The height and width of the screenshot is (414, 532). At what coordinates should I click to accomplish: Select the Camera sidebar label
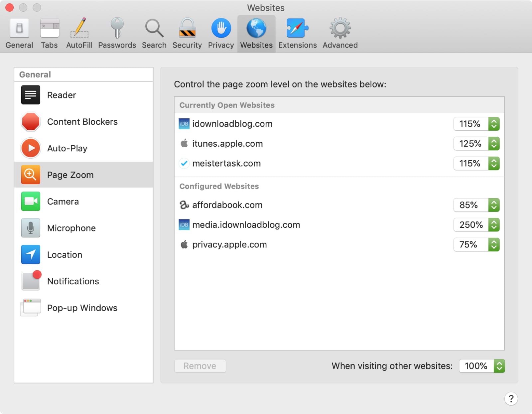[x=63, y=202]
